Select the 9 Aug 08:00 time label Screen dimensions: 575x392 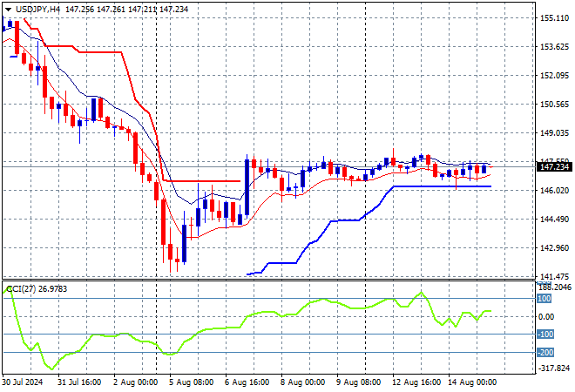358,382
